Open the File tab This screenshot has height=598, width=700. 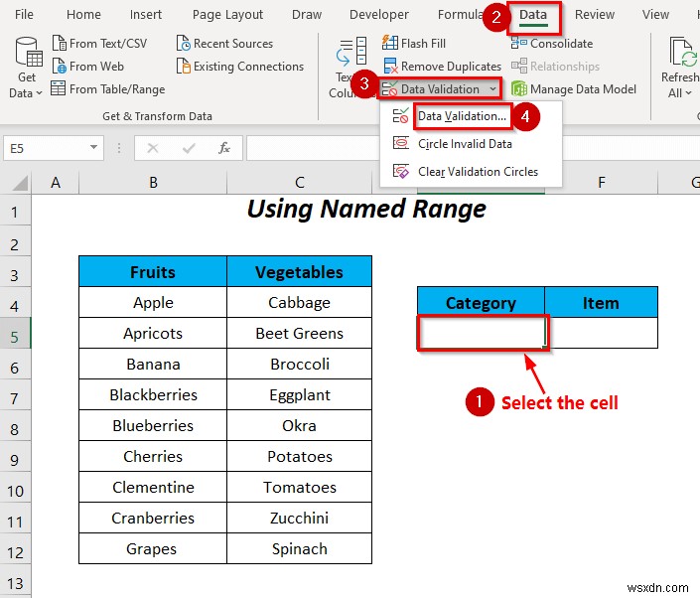pyautogui.click(x=24, y=15)
